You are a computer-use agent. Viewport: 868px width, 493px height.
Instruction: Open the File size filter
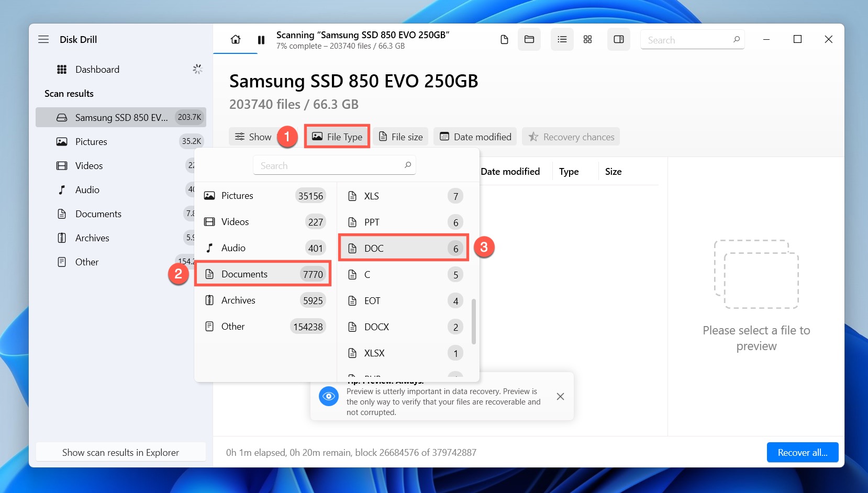click(401, 137)
